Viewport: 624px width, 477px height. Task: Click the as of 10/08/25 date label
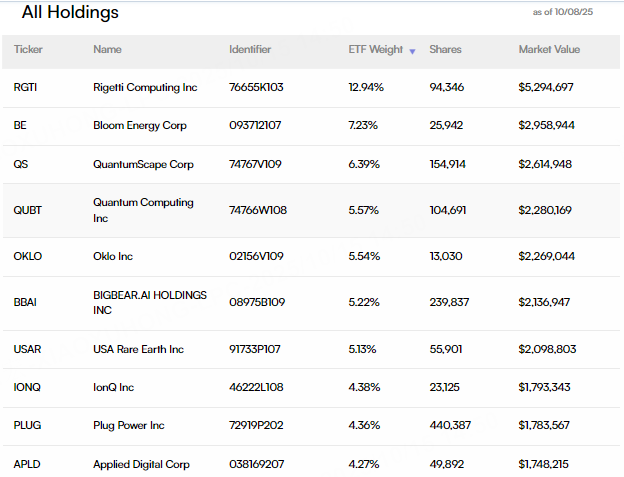563,12
